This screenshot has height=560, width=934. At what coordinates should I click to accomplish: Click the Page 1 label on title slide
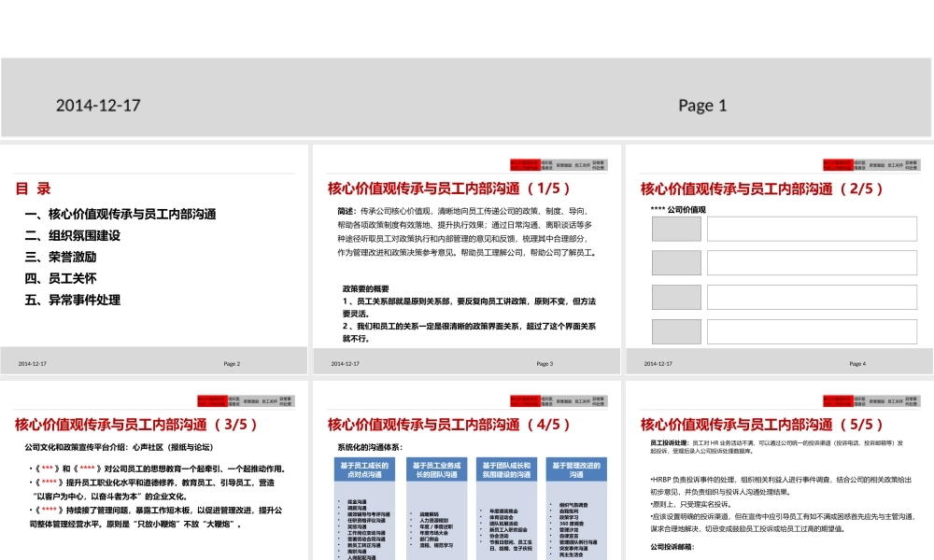[702, 105]
